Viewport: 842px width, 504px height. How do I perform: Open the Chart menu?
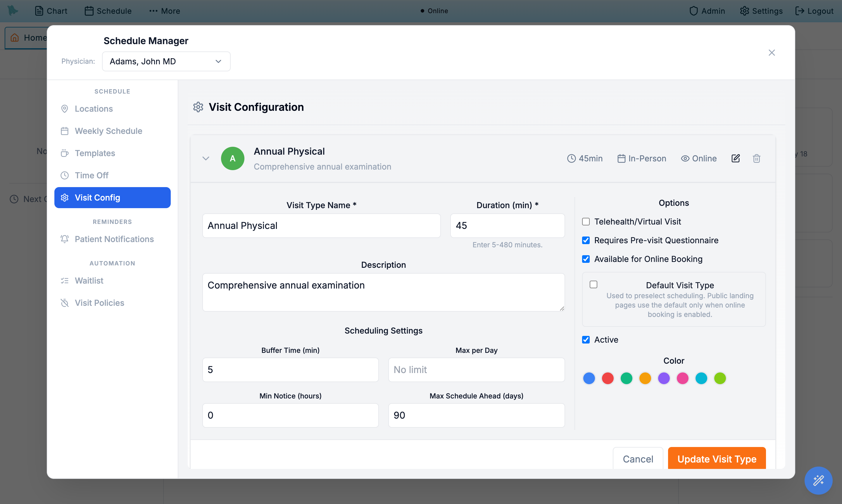pyautogui.click(x=51, y=11)
